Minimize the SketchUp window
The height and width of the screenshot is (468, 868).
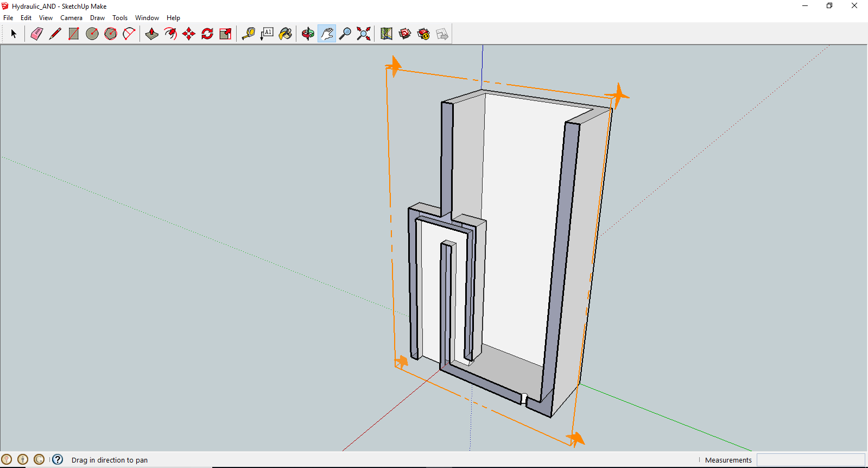coord(805,6)
